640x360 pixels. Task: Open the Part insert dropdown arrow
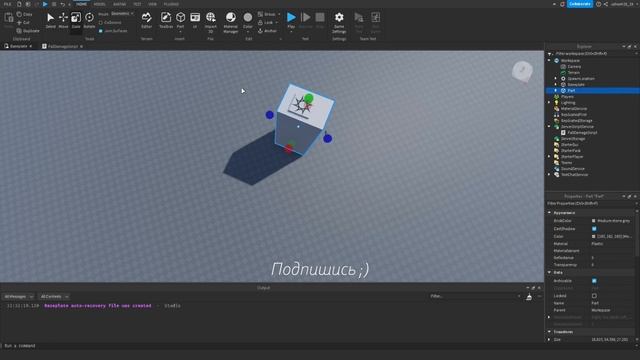[x=180, y=31]
